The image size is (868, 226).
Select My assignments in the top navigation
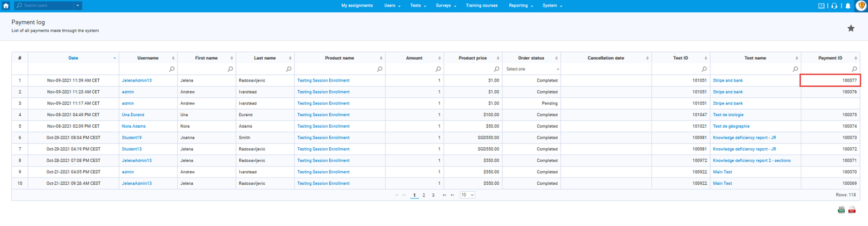point(357,5)
